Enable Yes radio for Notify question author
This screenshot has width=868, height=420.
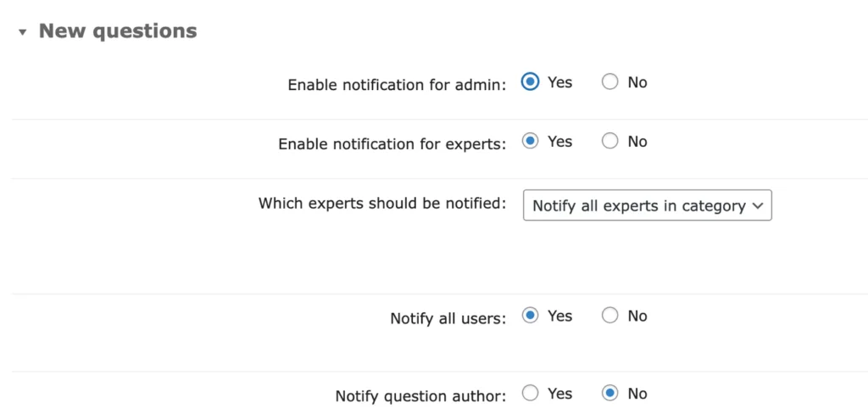(x=531, y=394)
